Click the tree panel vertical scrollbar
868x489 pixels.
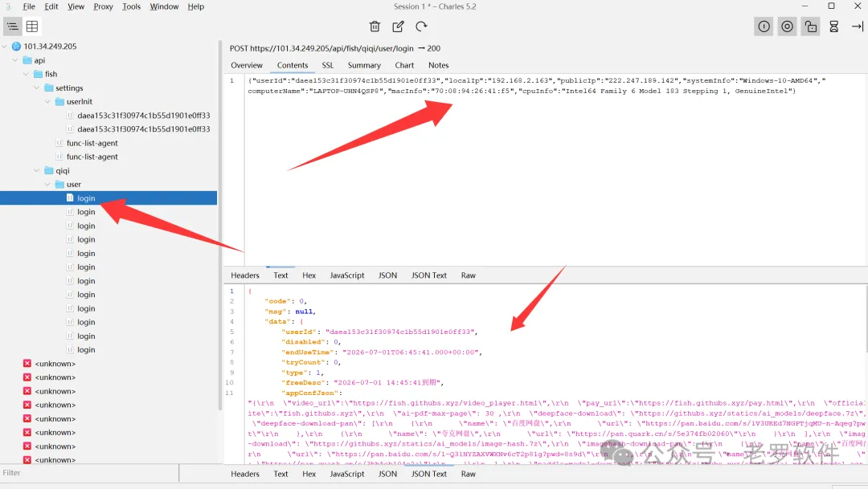(219, 224)
